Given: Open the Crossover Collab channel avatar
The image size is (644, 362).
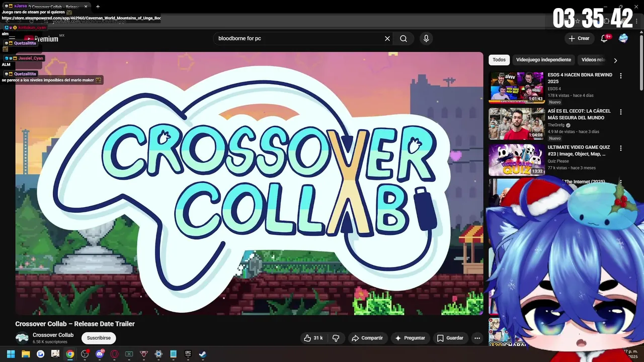Looking at the screenshot, I should pyautogui.click(x=22, y=338).
